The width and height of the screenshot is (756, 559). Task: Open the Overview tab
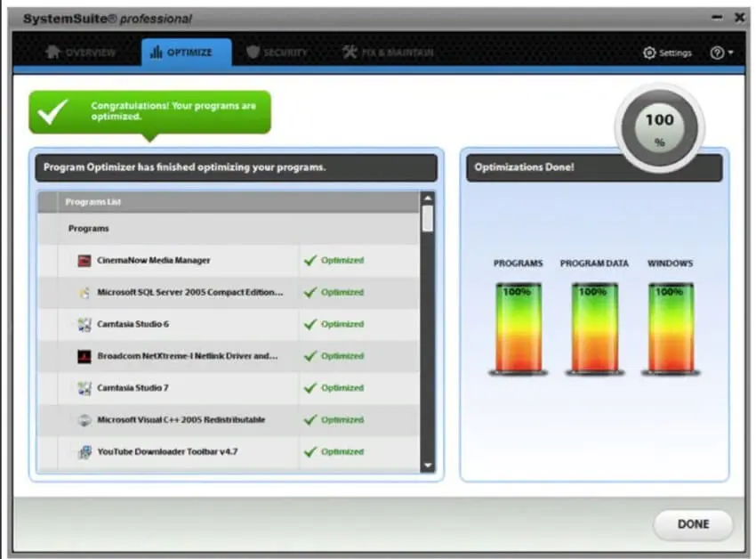[x=80, y=53]
